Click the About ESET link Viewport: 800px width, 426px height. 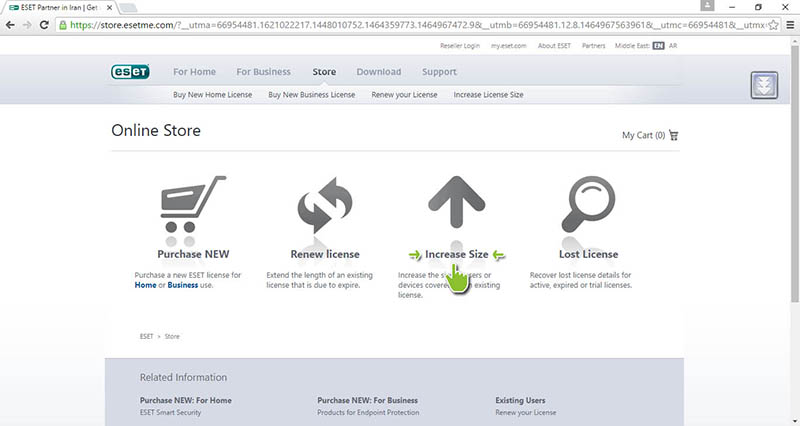click(x=554, y=45)
